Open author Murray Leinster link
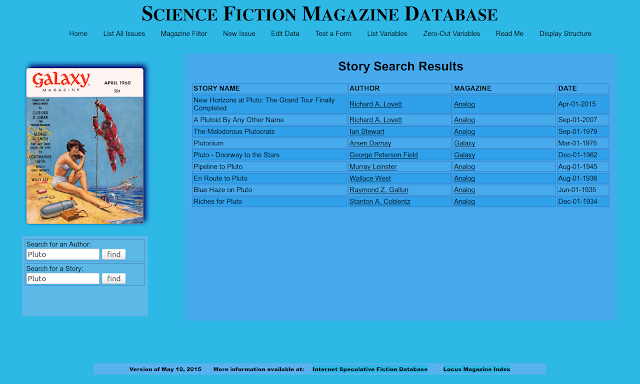Screen dimensions: 640x384 pos(373,166)
